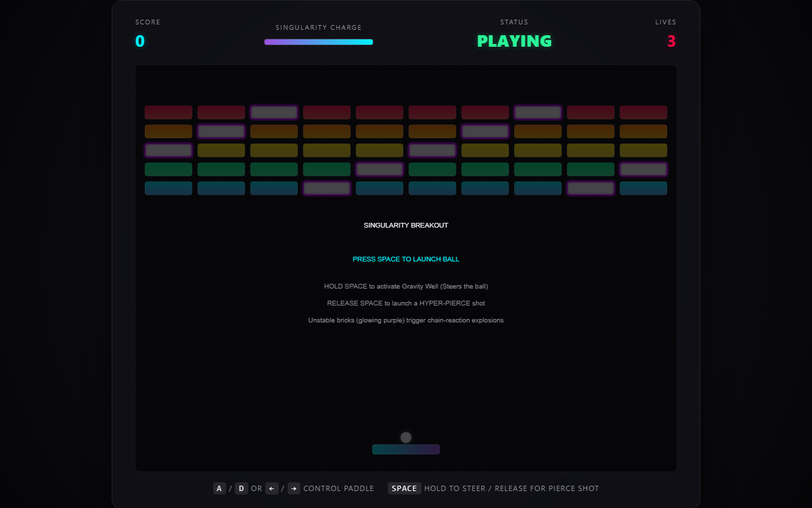The image size is (812, 508).
Task: Click the glowing purple brick at the right of the green row
Action: [644, 169]
